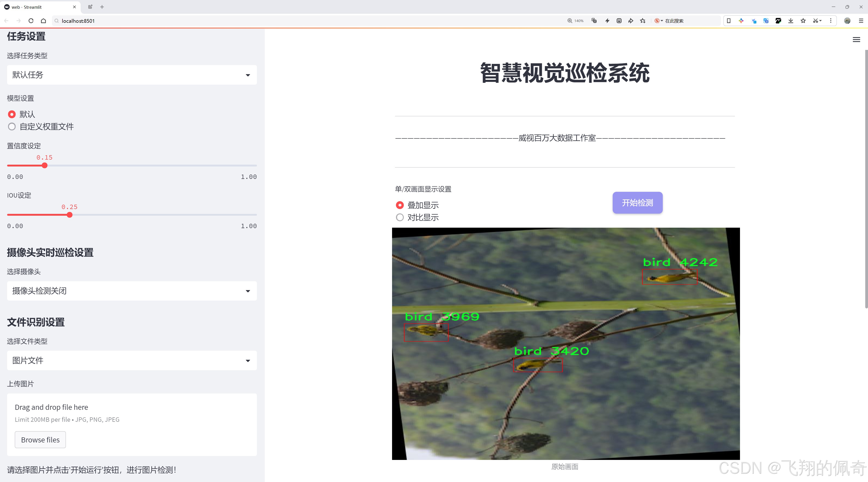
Task: Click the 智慧视觉巡检系统 page title
Action: pyautogui.click(x=565, y=73)
